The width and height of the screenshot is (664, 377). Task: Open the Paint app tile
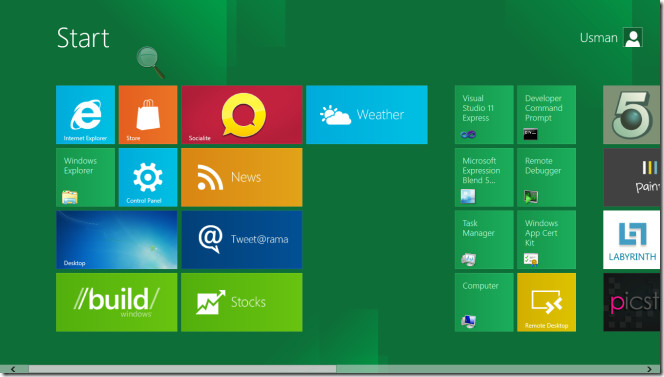coord(632,177)
